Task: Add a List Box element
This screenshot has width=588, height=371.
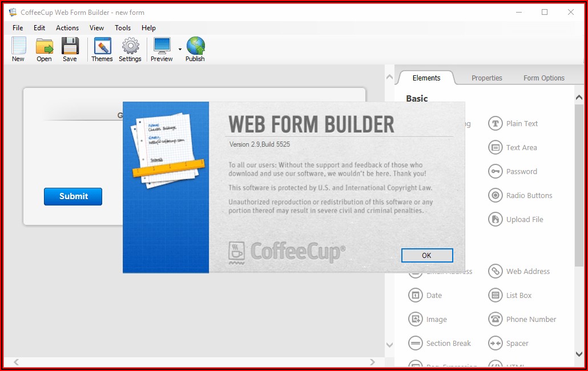Action: tap(510, 295)
